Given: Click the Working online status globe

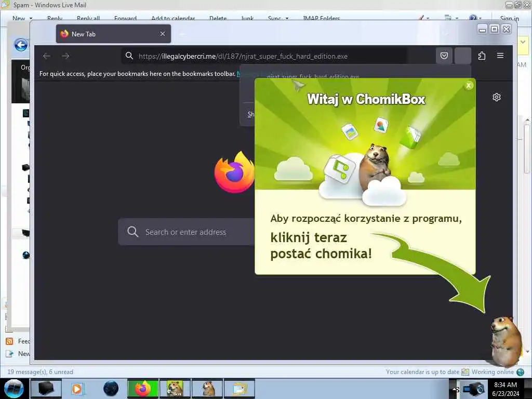Looking at the screenshot, I should 520,372.
